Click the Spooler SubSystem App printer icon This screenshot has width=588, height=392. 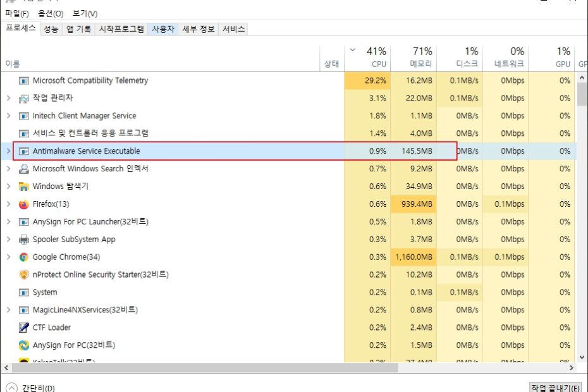(23, 240)
